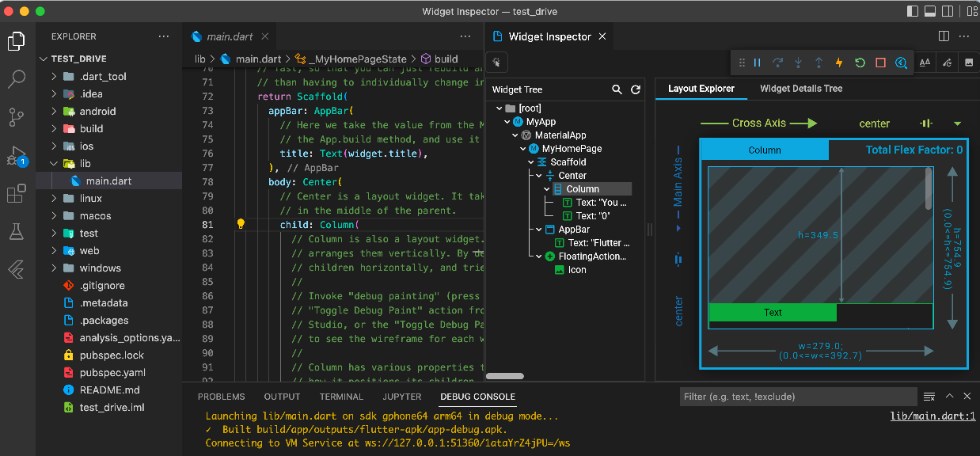
Task: Pause the debug session
Action: pos(757,63)
